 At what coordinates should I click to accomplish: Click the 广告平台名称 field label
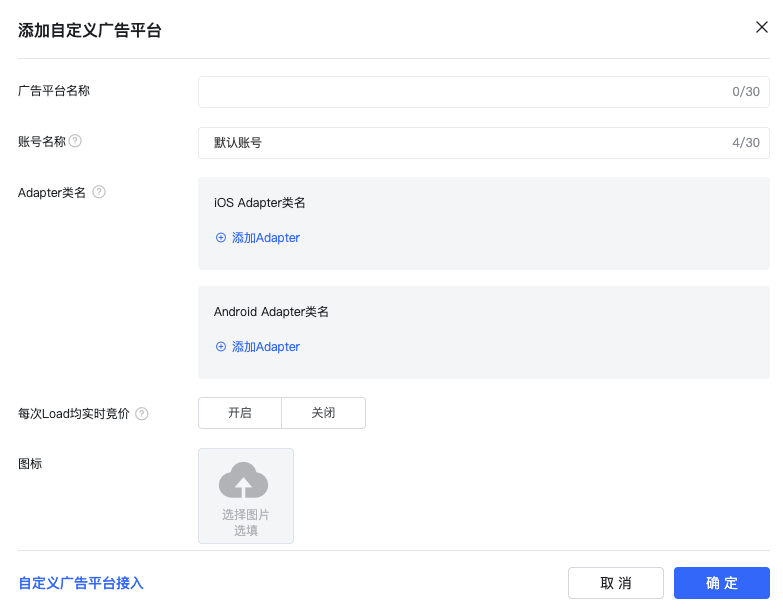(54, 91)
